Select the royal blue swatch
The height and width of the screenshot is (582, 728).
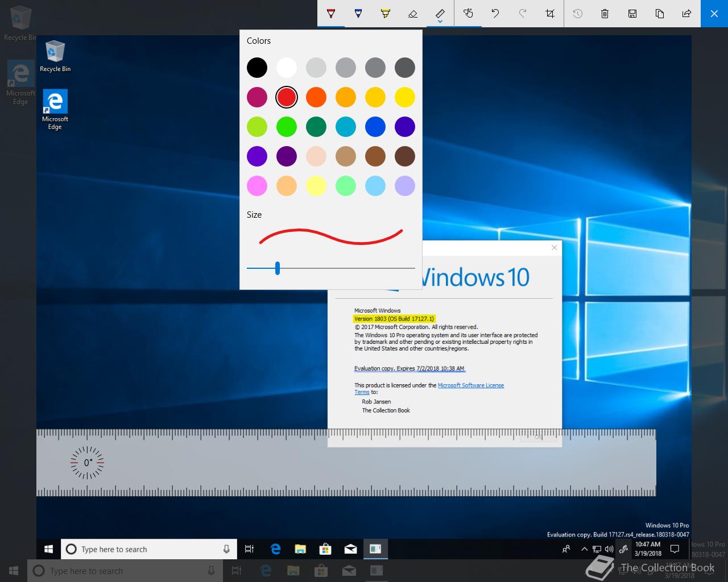(x=375, y=127)
